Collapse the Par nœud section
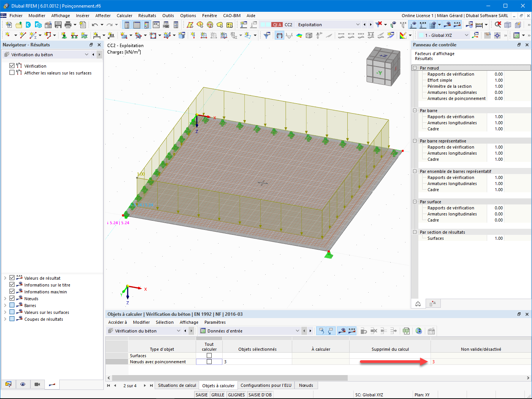The image size is (532, 399). 415,68
